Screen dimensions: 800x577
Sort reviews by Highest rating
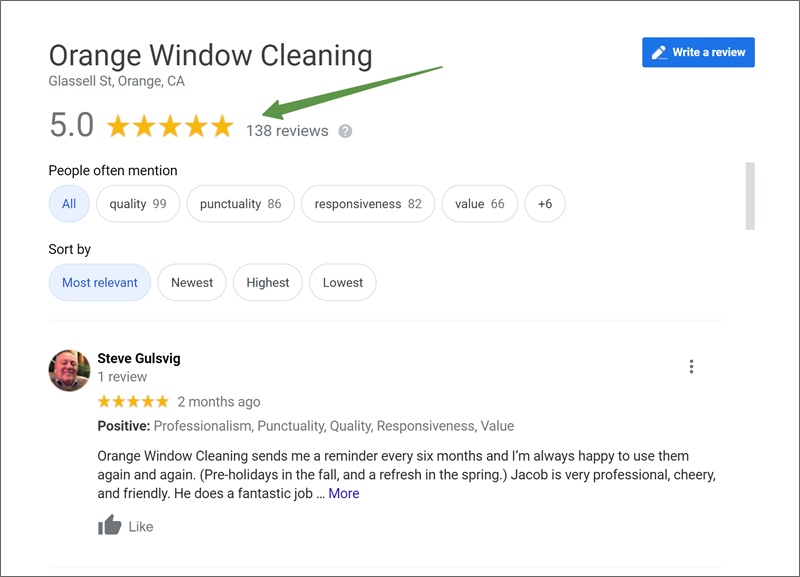coord(268,282)
